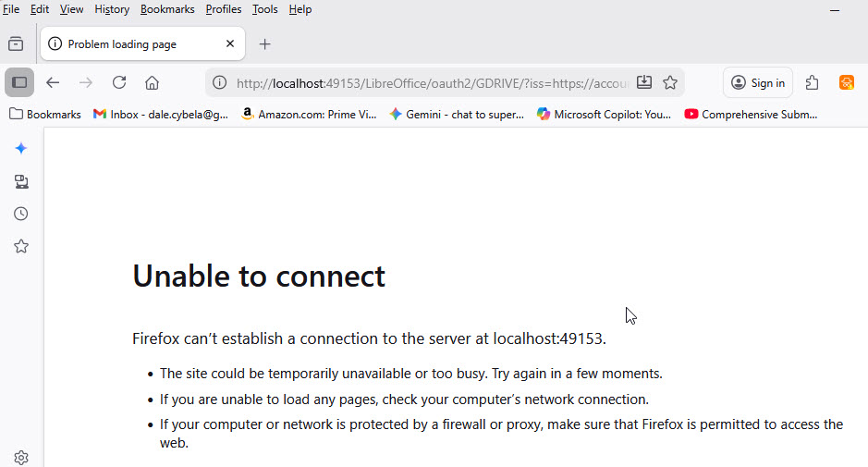The image size is (868, 467).
Task: Open the Extensions puzzle icon
Action: click(x=813, y=82)
